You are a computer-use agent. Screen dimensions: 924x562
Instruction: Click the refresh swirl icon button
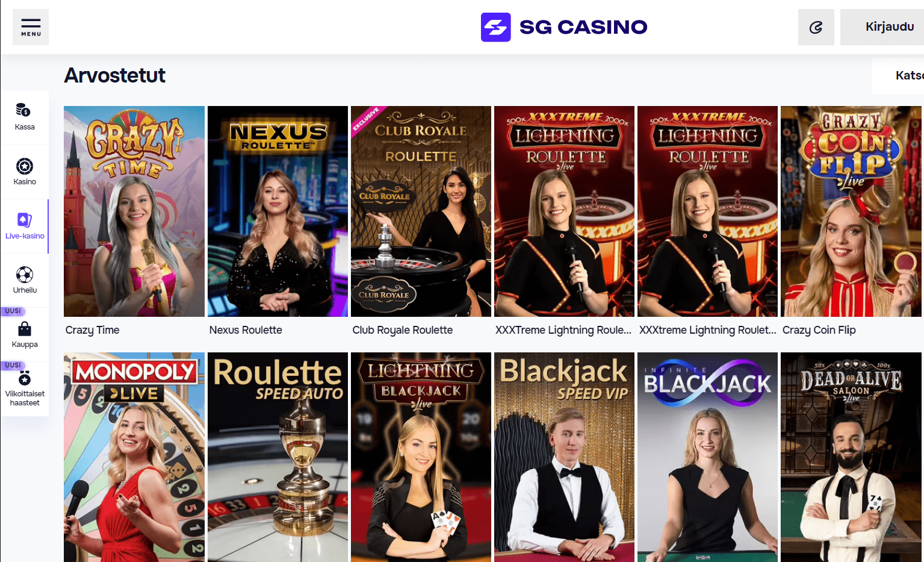(816, 27)
